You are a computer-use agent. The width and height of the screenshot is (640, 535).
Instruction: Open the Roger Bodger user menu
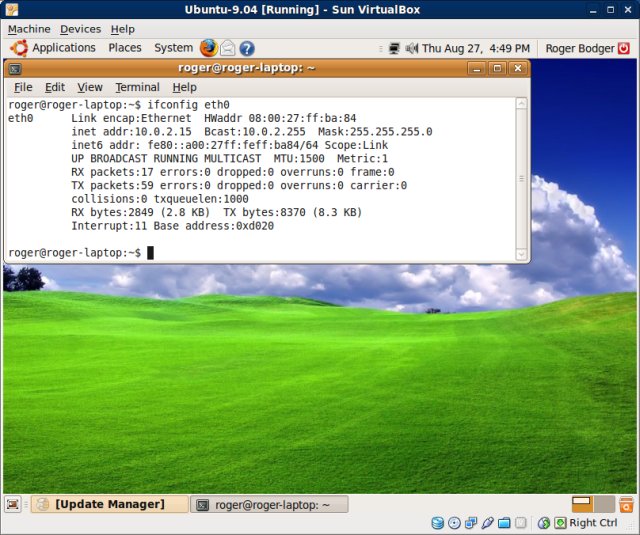pyautogui.click(x=580, y=49)
